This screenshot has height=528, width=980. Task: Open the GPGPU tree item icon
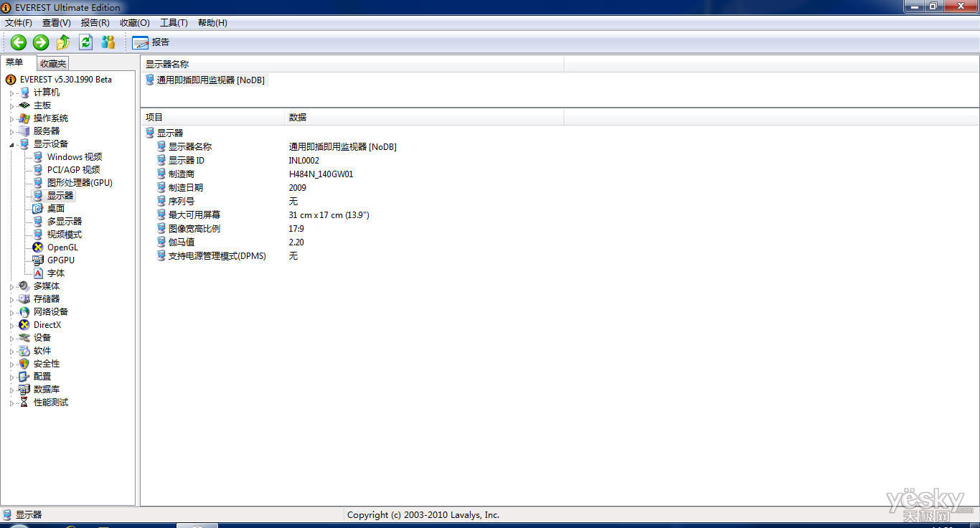point(38,260)
